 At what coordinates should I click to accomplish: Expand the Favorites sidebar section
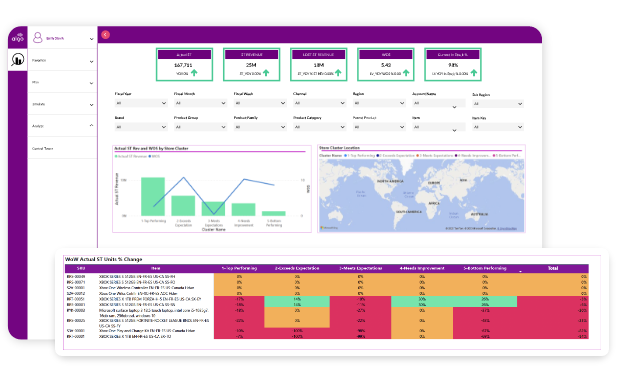pyautogui.click(x=63, y=61)
